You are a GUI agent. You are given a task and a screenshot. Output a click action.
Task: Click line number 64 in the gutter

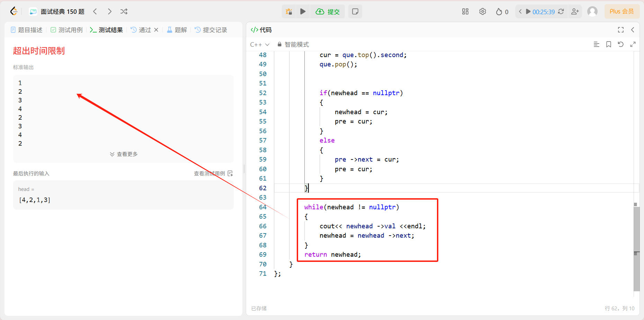click(263, 207)
